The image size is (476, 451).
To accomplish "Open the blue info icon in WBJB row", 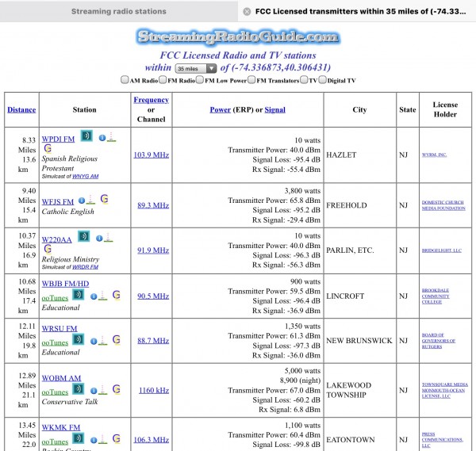I will click(94, 296).
